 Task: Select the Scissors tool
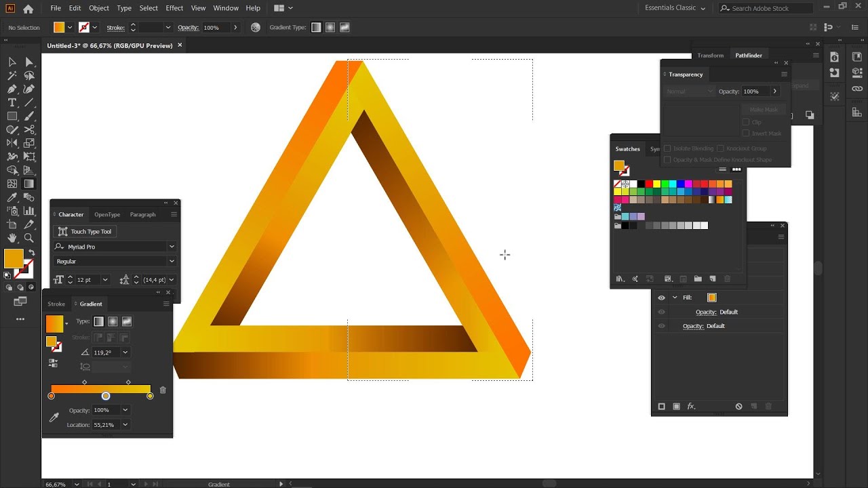click(x=29, y=129)
